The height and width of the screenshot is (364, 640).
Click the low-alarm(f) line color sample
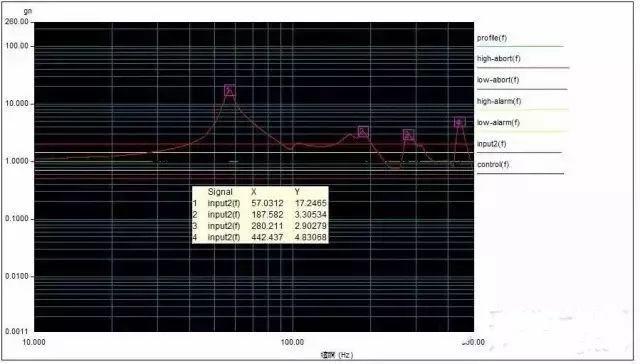(x=523, y=131)
